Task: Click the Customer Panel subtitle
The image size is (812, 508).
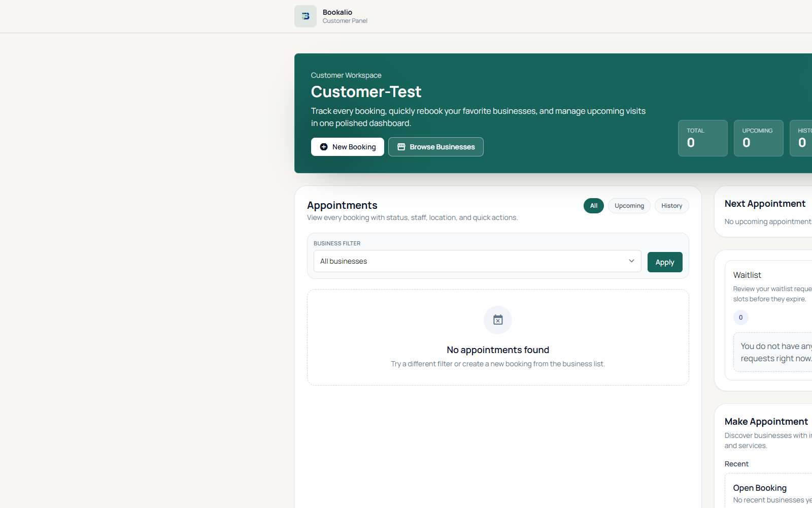Action: 345,21
